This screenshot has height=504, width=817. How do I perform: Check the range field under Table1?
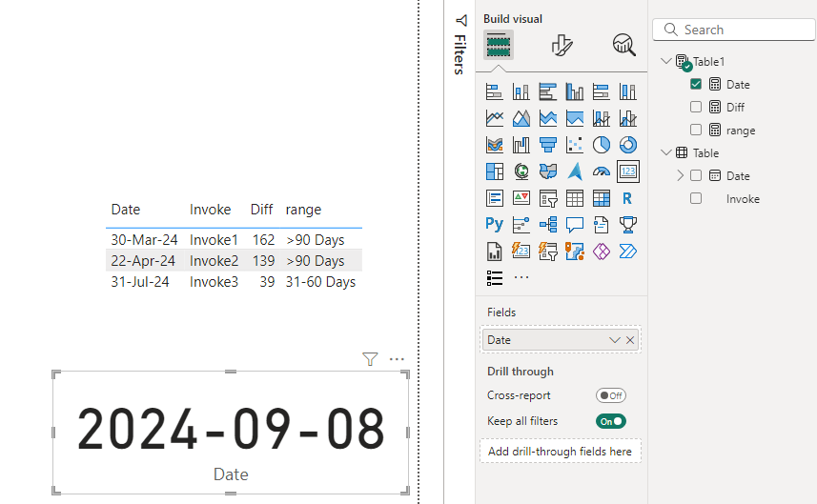click(x=696, y=130)
